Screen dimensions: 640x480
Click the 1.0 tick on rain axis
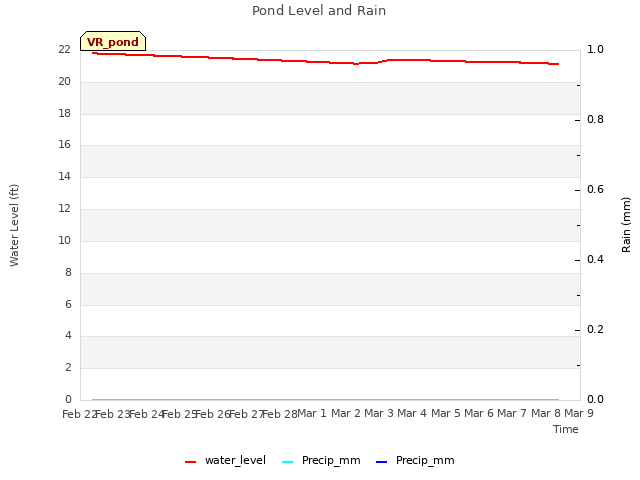point(595,49)
